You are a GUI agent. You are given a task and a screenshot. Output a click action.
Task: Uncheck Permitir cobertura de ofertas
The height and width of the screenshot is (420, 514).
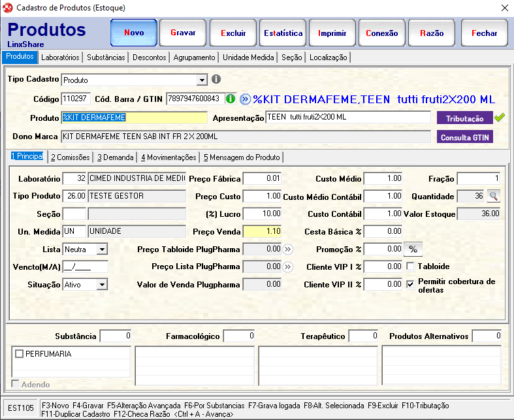coord(410,284)
